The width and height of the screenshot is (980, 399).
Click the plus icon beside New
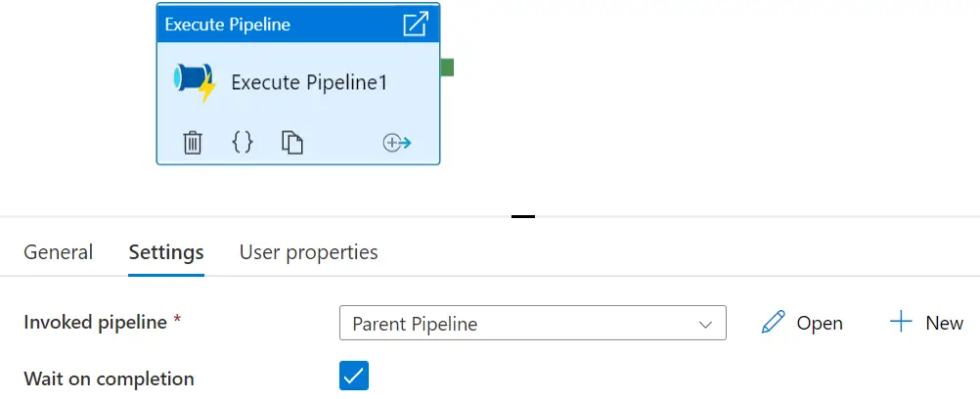pos(901,322)
